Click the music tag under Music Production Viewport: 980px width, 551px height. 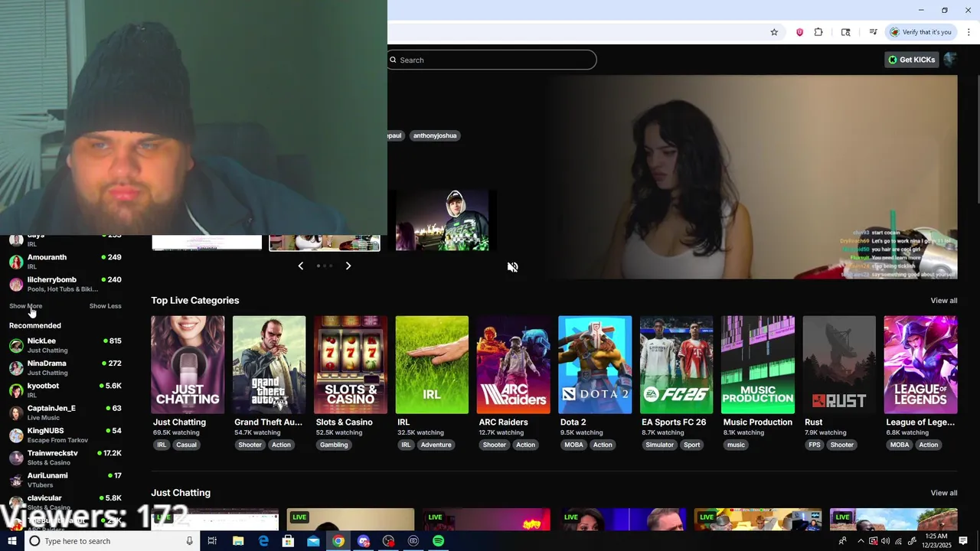(x=736, y=445)
